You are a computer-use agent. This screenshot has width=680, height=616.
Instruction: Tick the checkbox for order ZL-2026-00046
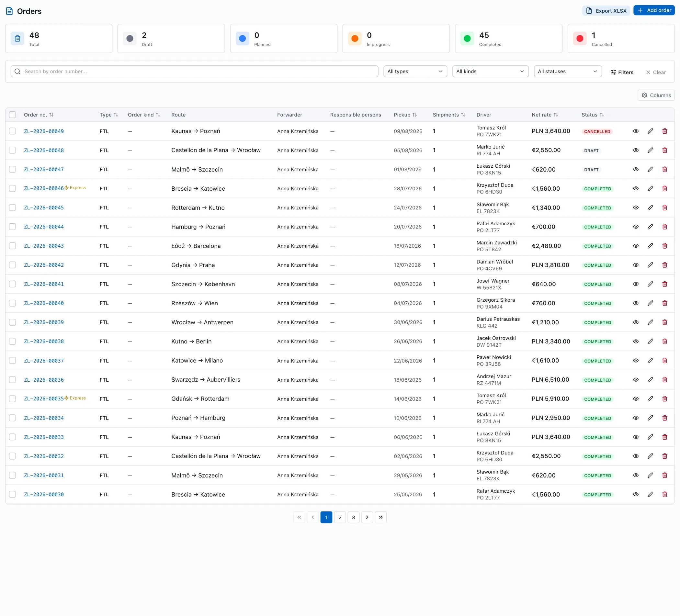(13, 188)
